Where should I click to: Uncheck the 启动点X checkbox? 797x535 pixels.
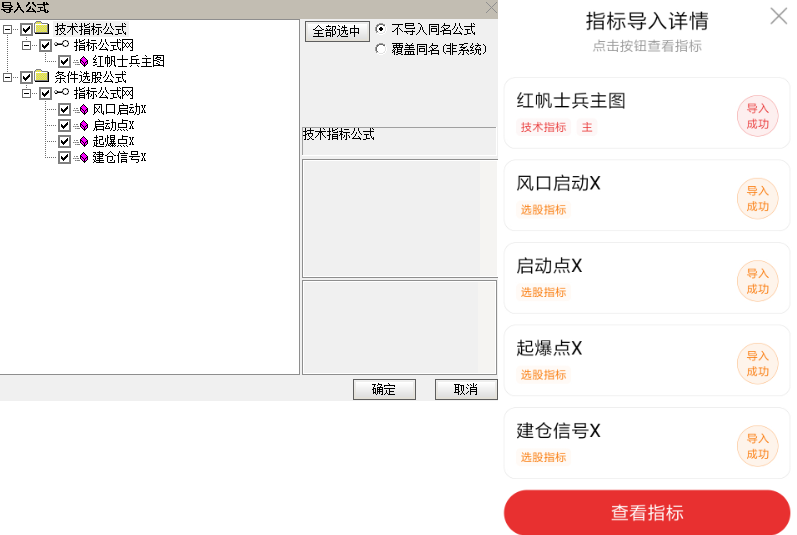(64, 125)
